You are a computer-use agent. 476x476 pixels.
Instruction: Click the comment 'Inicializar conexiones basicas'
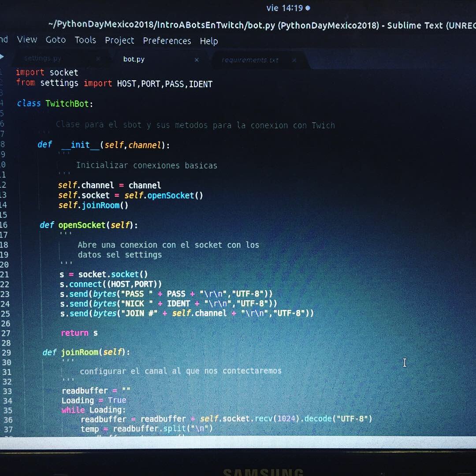coord(147,165)
